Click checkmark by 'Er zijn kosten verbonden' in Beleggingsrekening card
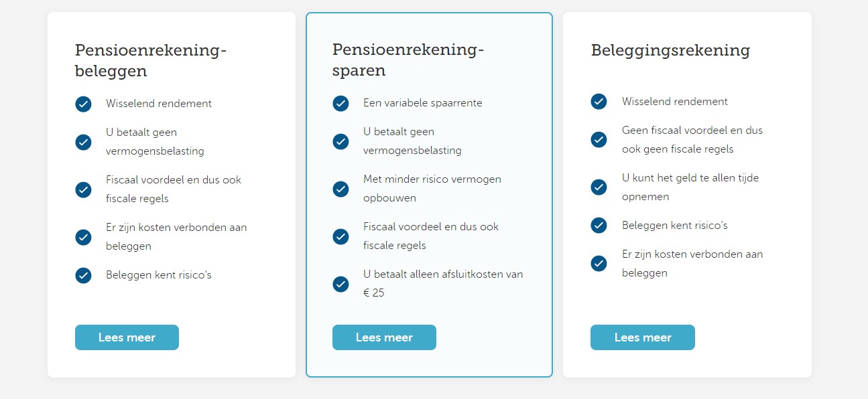 point(599,264)
